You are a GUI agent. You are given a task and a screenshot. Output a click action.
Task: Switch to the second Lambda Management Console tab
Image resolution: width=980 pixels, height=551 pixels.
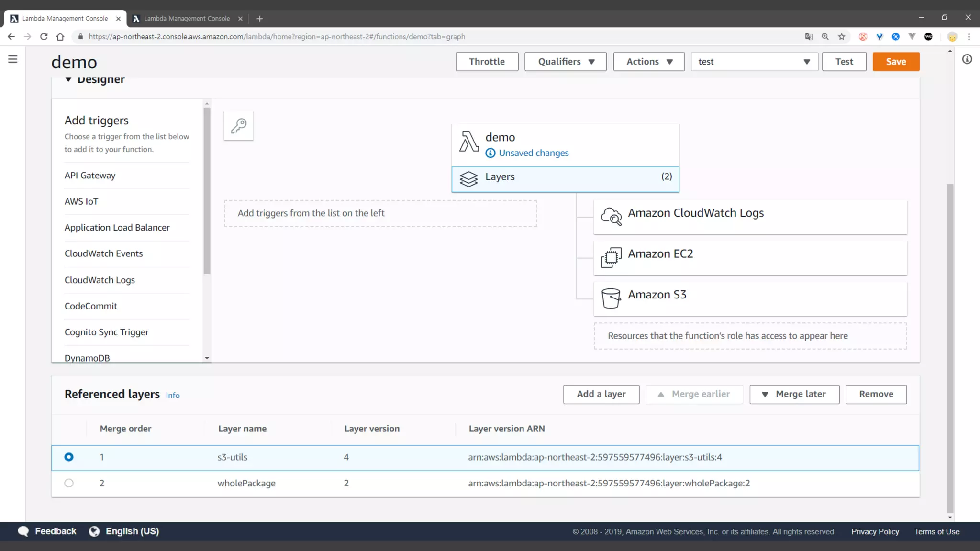(187, 19)
